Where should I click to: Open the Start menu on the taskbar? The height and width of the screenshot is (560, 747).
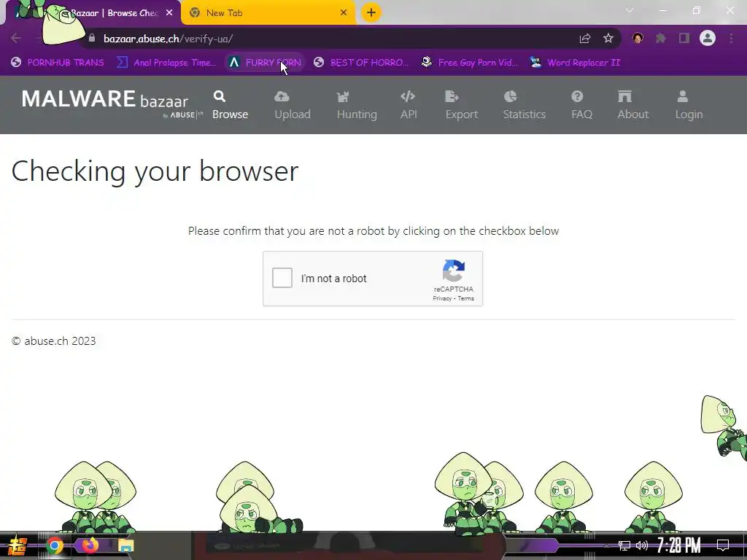(x=18, y=545)
